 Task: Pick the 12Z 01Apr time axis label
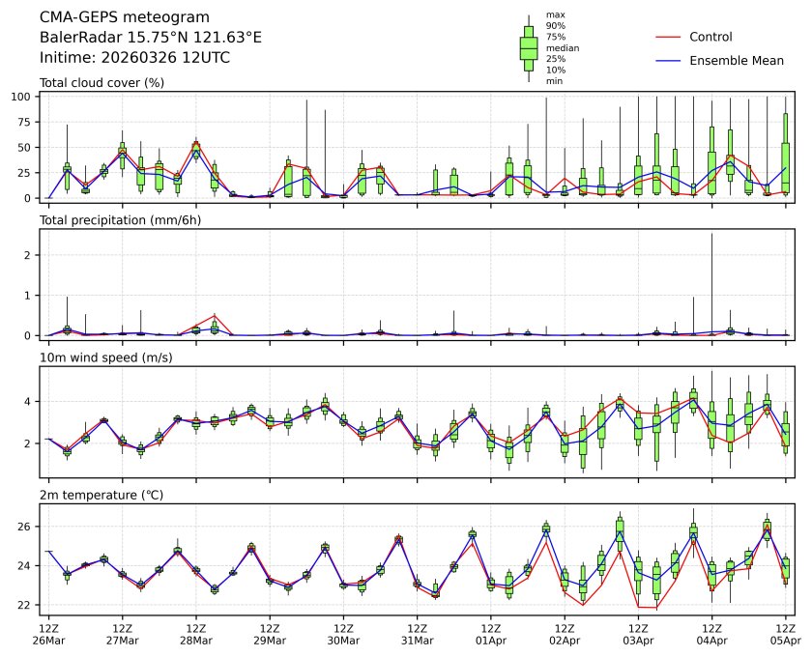(490, 634)
